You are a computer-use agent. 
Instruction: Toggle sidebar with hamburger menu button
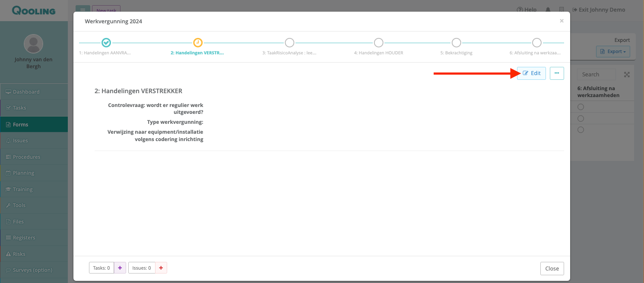83,10
